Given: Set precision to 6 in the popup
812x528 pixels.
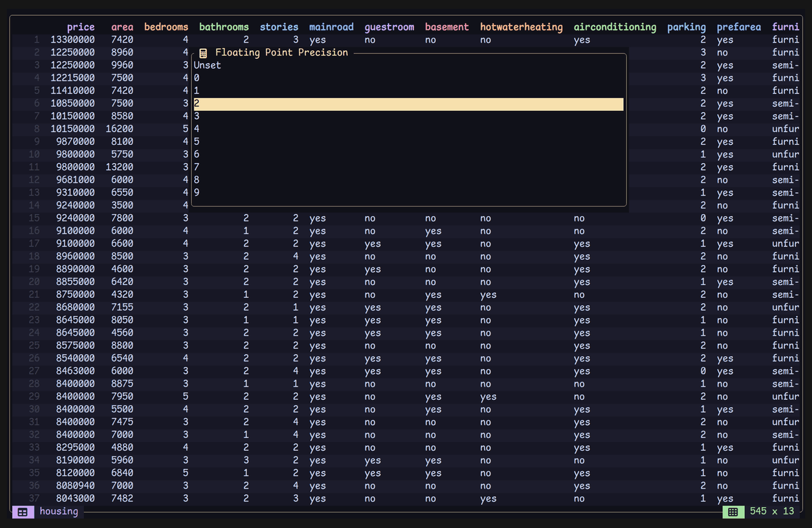Looking at the screenshot, I should tap(409, 154).
